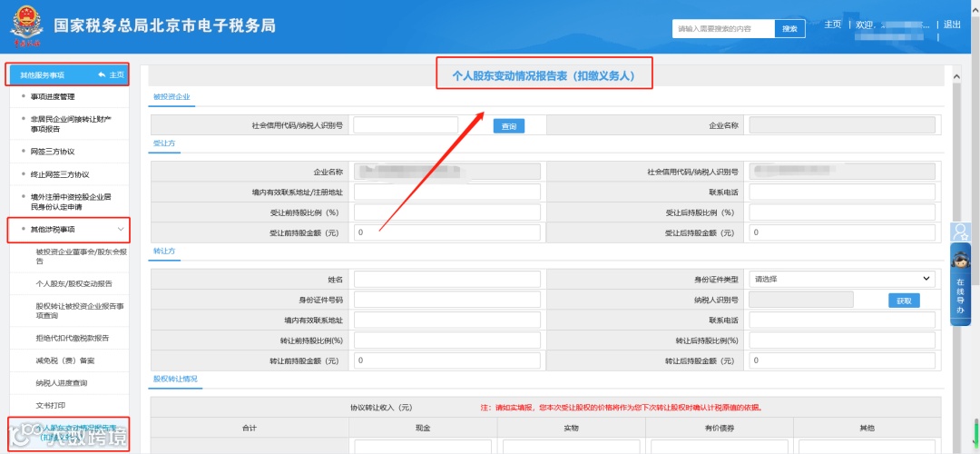Image resolution: width=980 pixels, height=454 pixels.
Task: Click the tax bureau emblem logo
Action: pyautogui.click(x=25, y=26)
